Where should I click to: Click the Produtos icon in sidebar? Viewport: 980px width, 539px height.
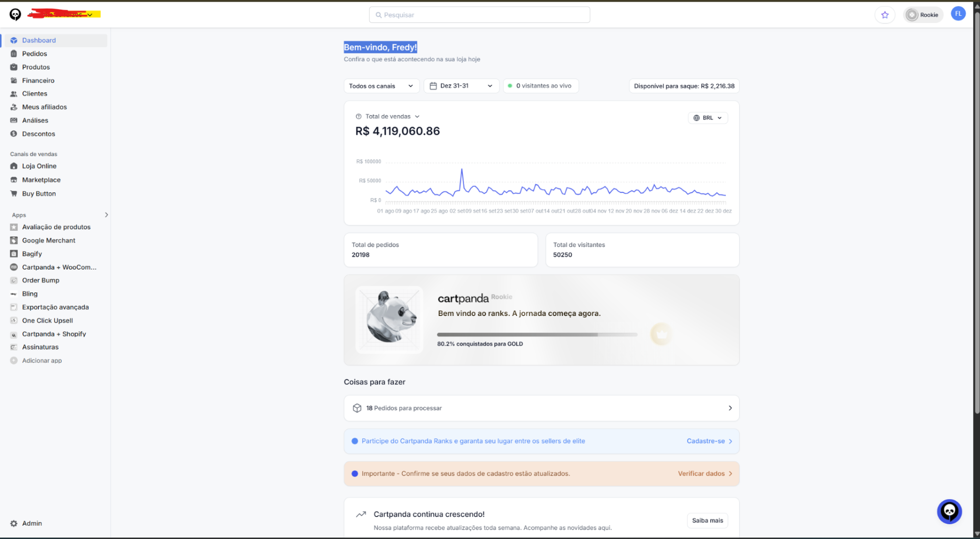point(14,67)
